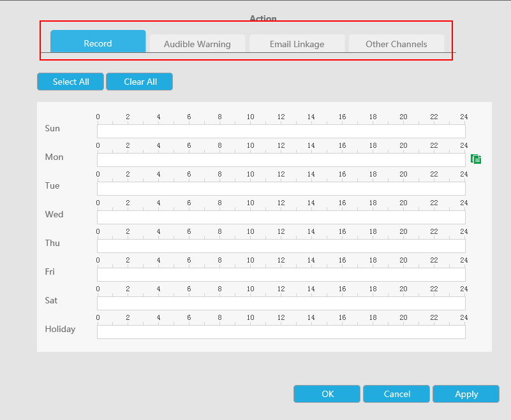Click the Tue schedule timeline bar

pos(281,189)
